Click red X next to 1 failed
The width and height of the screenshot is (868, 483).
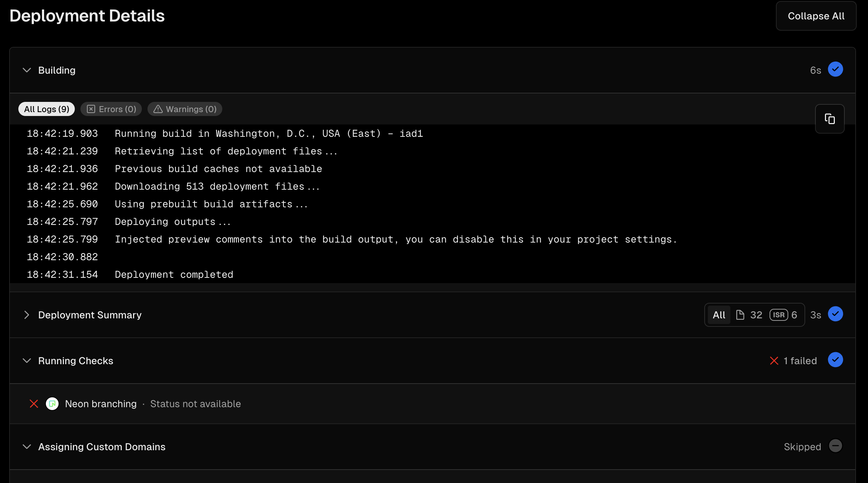(774, 361)
